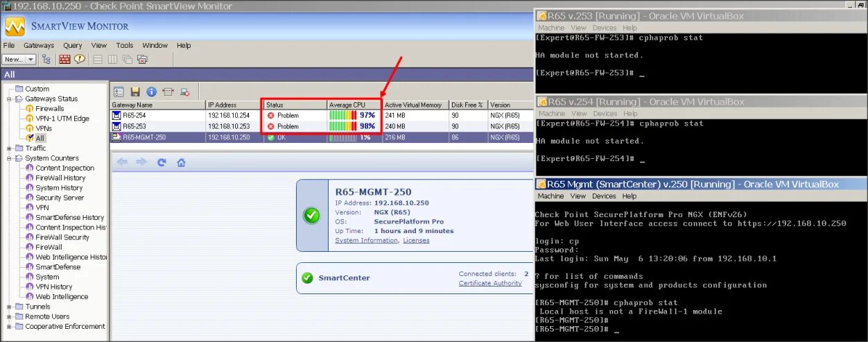Click the disconnect computer icon with red X
This screenshot has width=868, height=342.
pos(184,92)
